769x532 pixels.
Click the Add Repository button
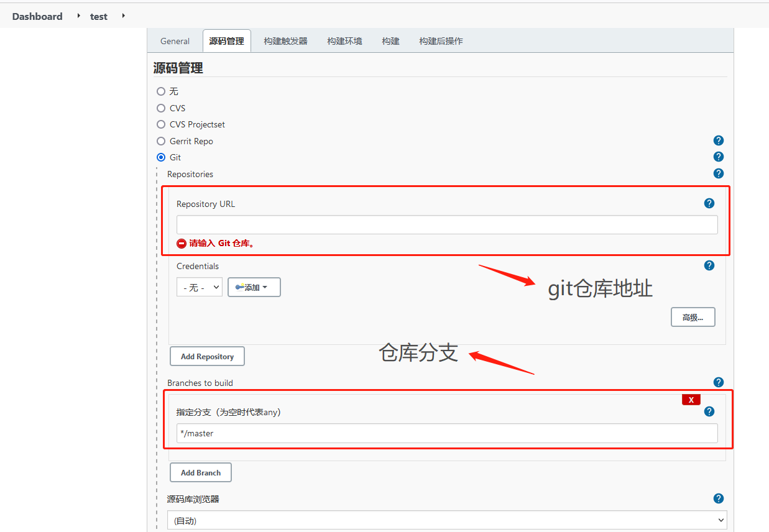pyautogui.click(x=207, y=357)
